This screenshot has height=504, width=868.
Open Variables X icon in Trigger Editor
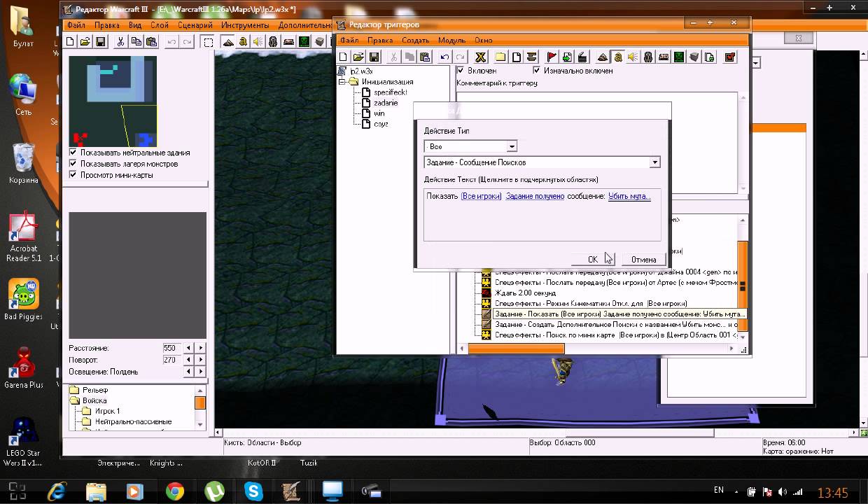[480, 57]
